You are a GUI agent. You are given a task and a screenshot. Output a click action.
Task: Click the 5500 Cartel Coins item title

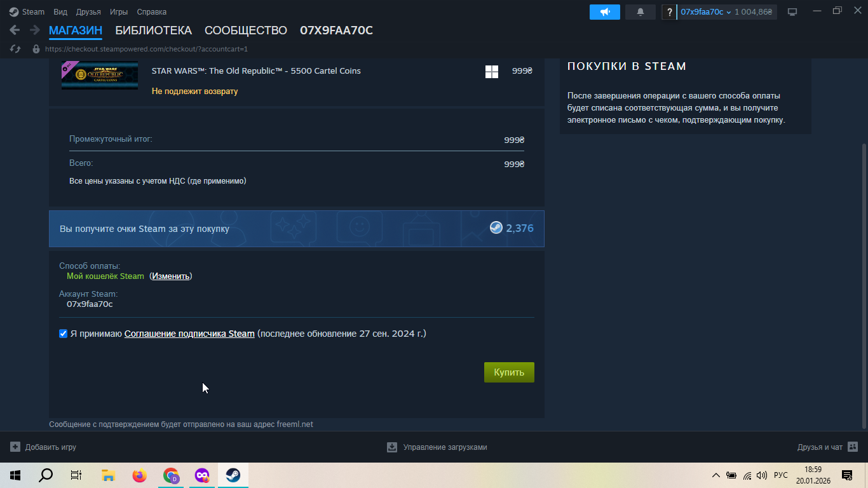click(256, 71)
